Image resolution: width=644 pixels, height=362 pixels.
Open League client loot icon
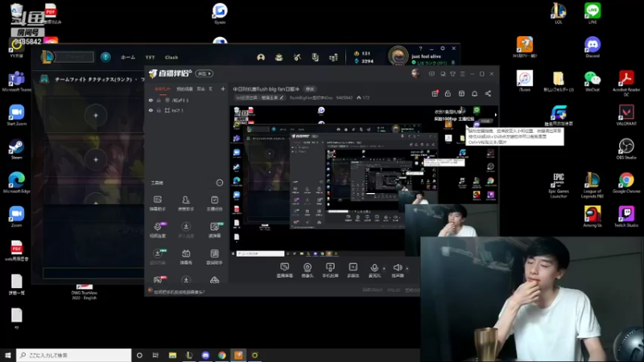pos(315,57)
